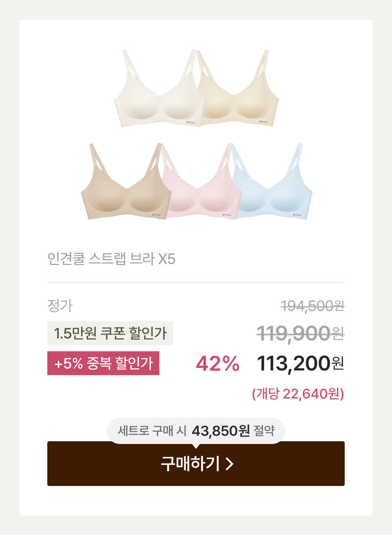Click the per-item price 개당 22,640원

[298, 393]
